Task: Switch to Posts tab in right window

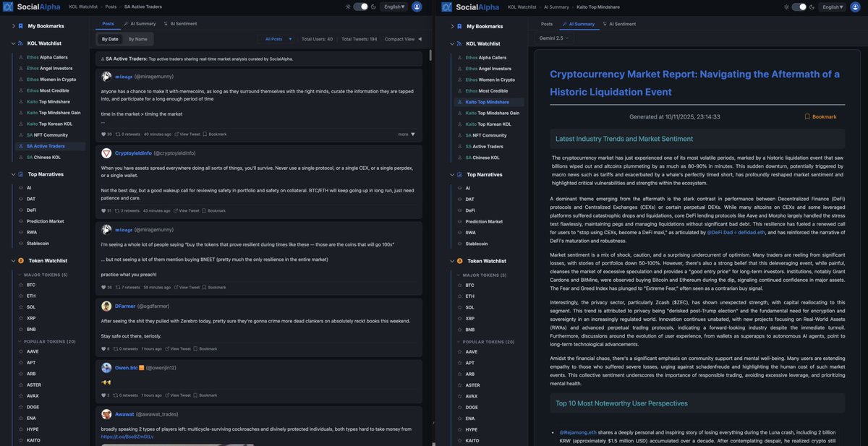Action: (x=547, y=24)
